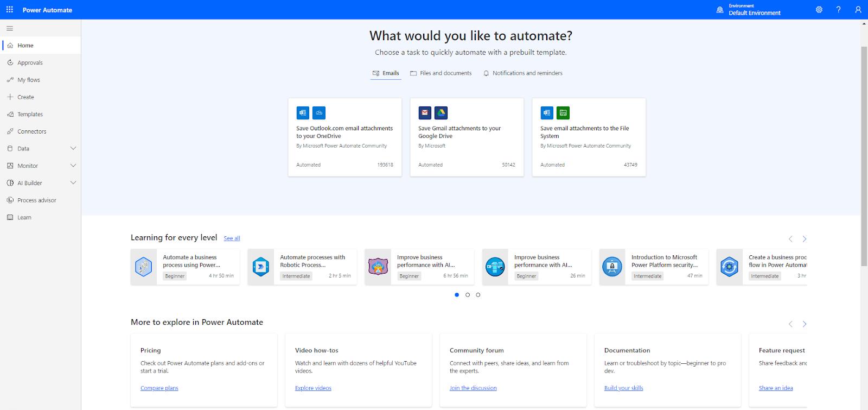The width and height of the screenshot is (868, 410).
Task: Open Templates in the sidebar
Action: pos(41,115)
